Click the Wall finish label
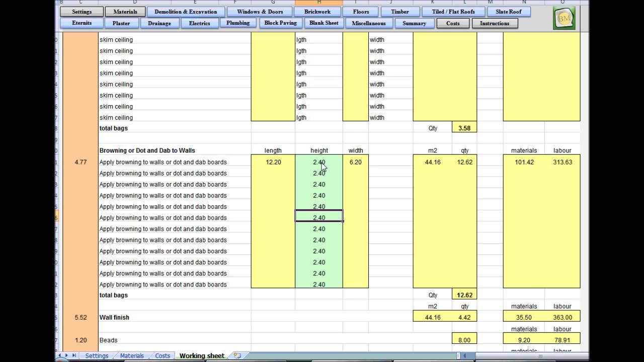644x362 pixels. [114, 317]
